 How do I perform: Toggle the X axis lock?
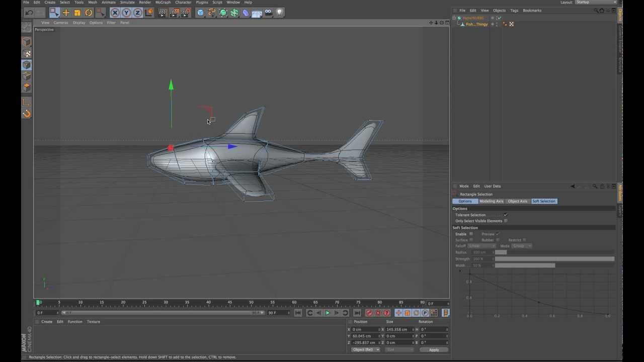point(115,13)
